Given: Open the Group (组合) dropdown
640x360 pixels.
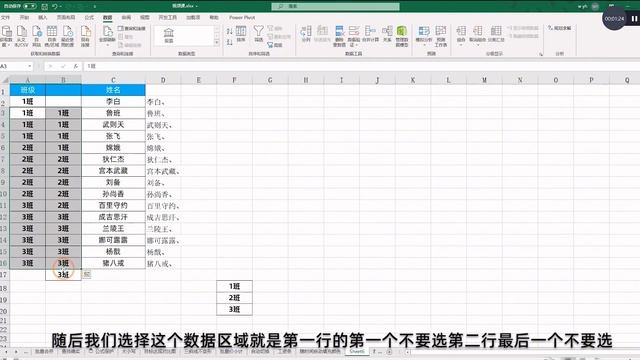Looking at the screenshot, I should point(461,36).
